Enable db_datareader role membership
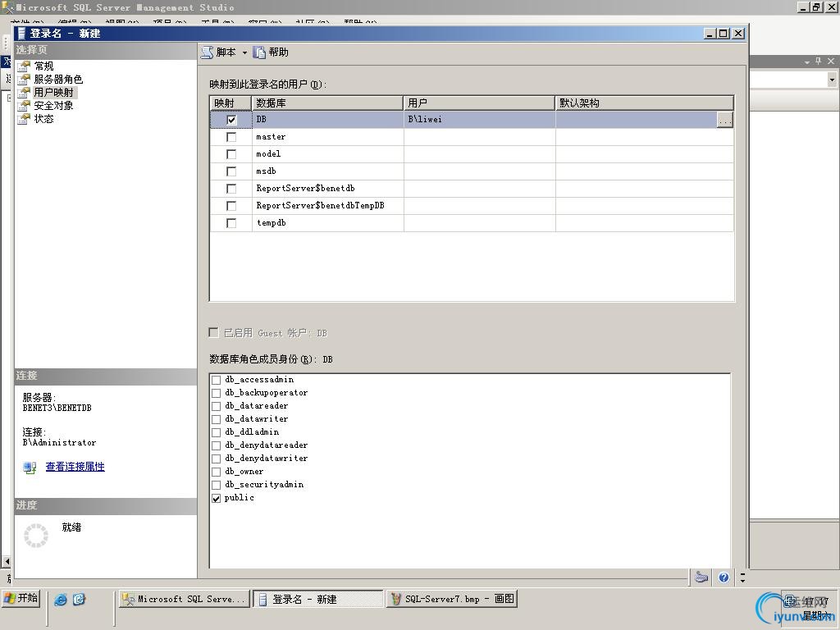The image size is (840, 630). point(217,406)
